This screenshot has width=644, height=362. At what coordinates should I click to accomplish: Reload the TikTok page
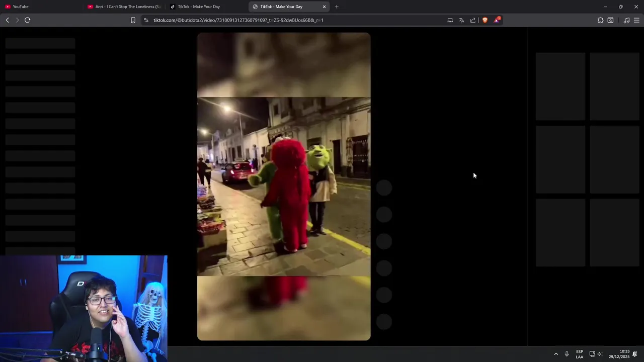click(x=27, y=20)
